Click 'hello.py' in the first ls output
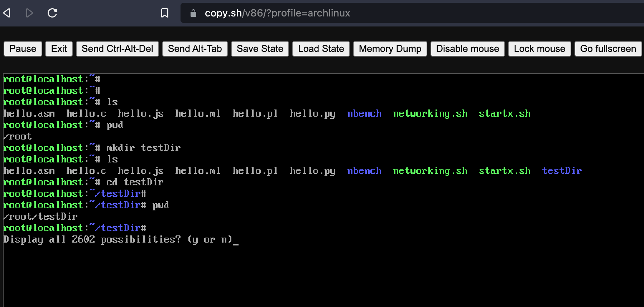Screen dimensions: 644x307 point(313,114)
